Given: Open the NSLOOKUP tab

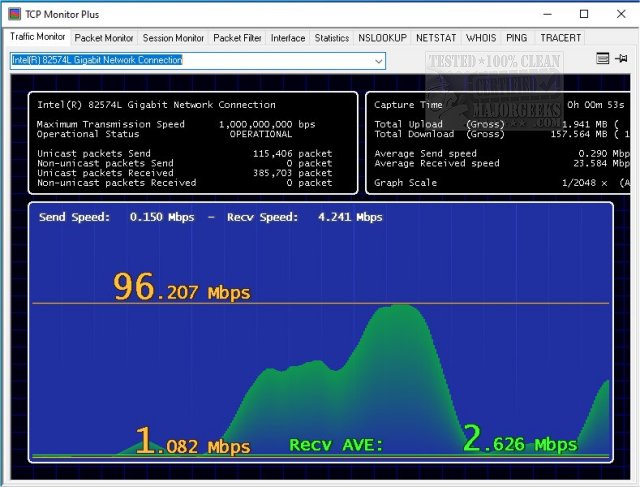Looking at the screenshot, I should 383,38.
